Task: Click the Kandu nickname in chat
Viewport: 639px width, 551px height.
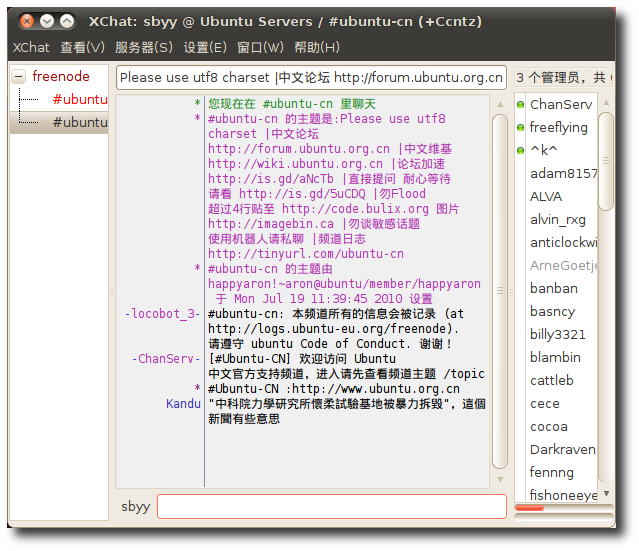Action: [x=183, y=403]
